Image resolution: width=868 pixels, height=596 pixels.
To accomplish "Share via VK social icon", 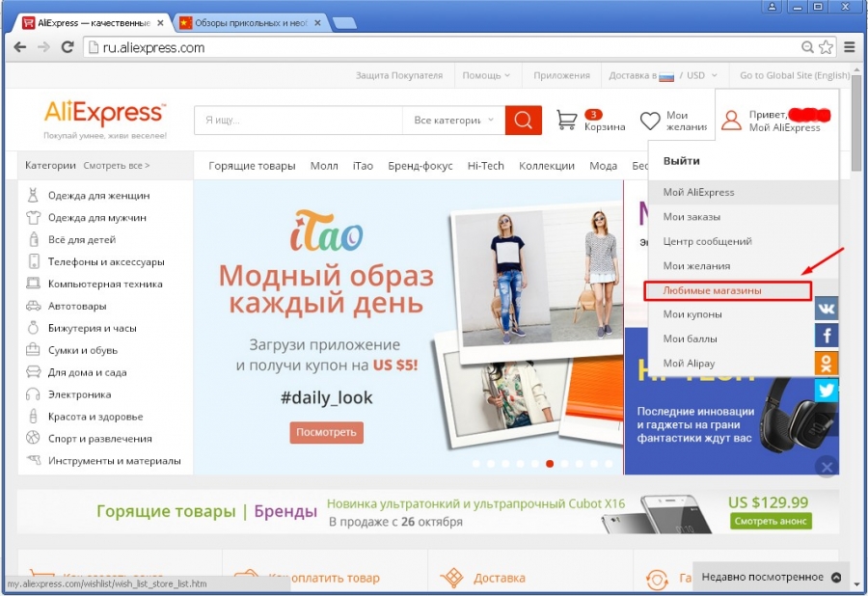I will pos(827,308).
